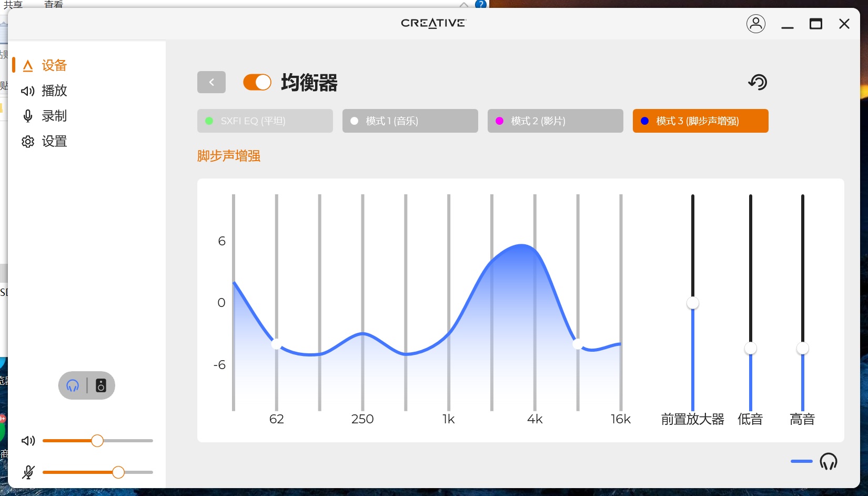Toggle the 均衡器 on/off switch

257,82
